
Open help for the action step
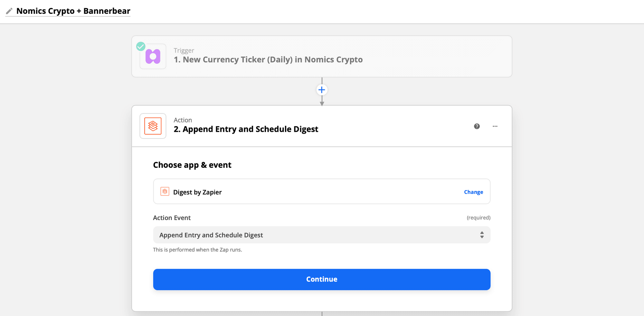point(477,126)
